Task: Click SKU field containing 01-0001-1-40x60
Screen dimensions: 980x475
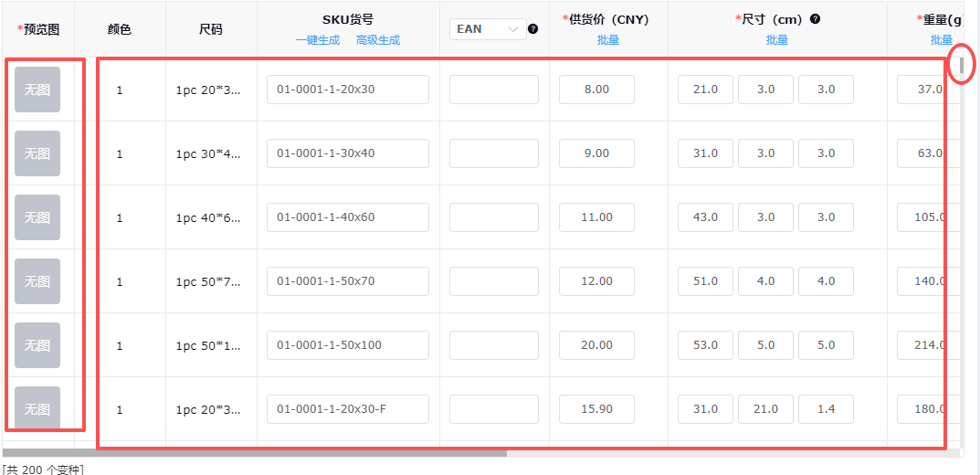Action: click(x=348, y=216)
